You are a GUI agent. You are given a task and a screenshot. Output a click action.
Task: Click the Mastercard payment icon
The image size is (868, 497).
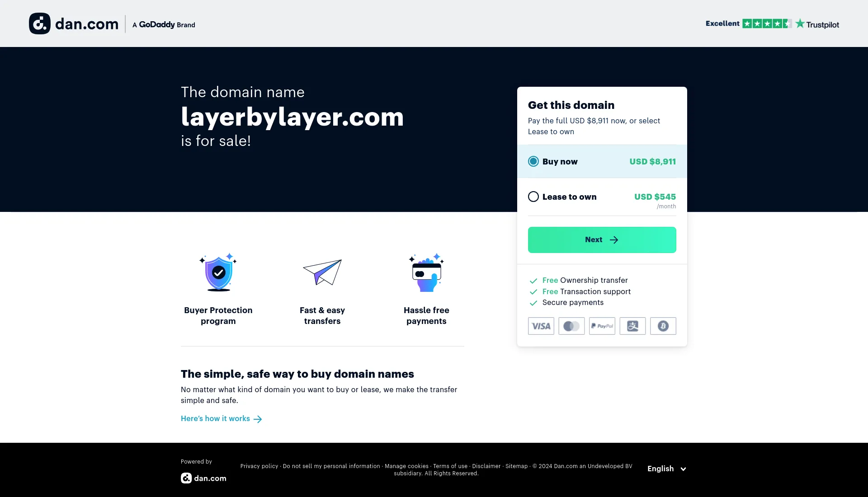coord(571,326)
